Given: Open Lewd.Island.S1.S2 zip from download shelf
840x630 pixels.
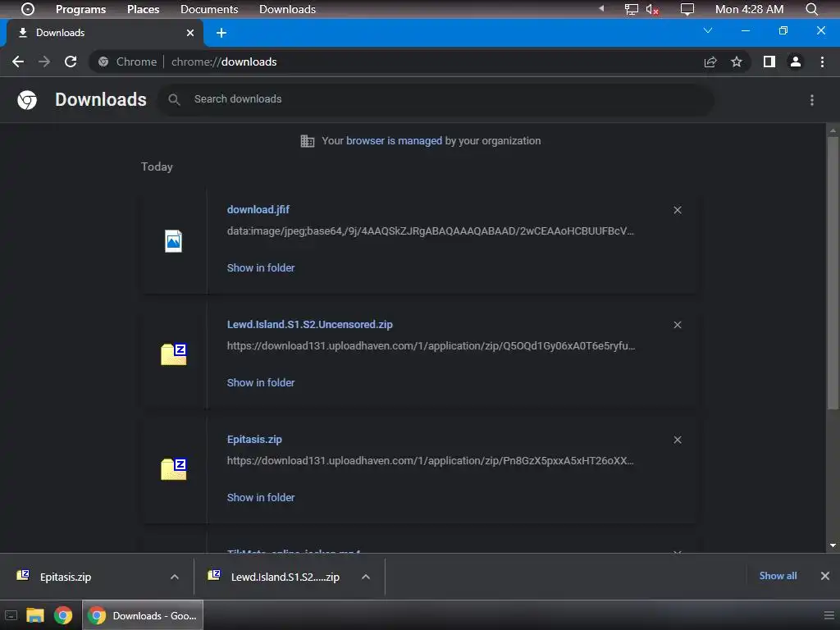Looking at the screenshot, I should (285, 577).
